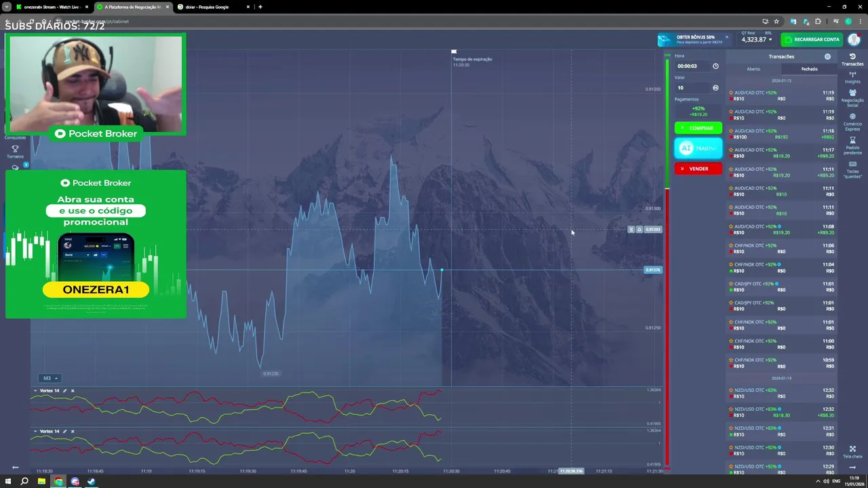The image size is (868, 488).
Task: Edit the second Vortex 14 indicator pencil
Action: [65, 431]
